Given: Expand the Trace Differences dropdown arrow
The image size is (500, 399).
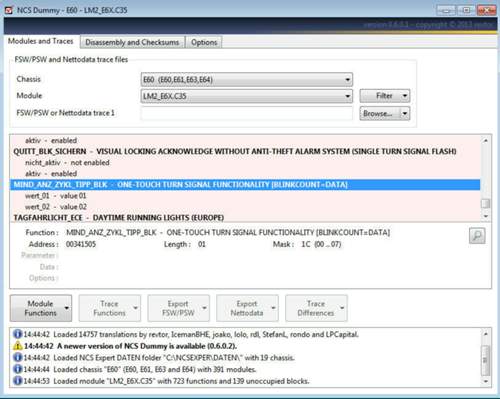Looking at the screenshot, I should click(x=342, y=308).
